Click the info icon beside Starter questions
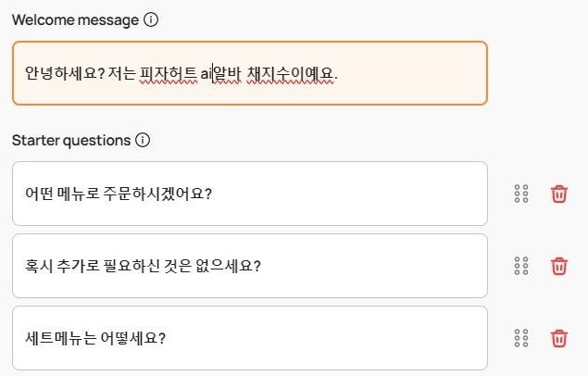588x376 pixels. click(x=143, y=141)
